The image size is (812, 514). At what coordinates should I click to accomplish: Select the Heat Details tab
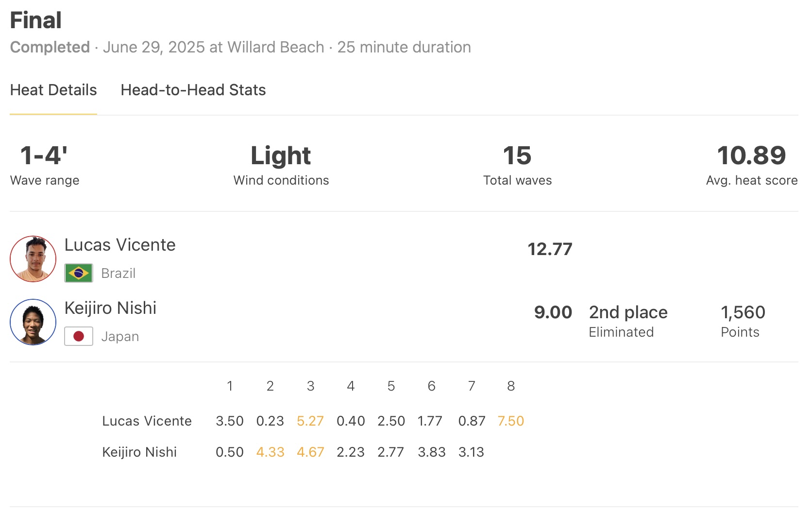(53, 90)
